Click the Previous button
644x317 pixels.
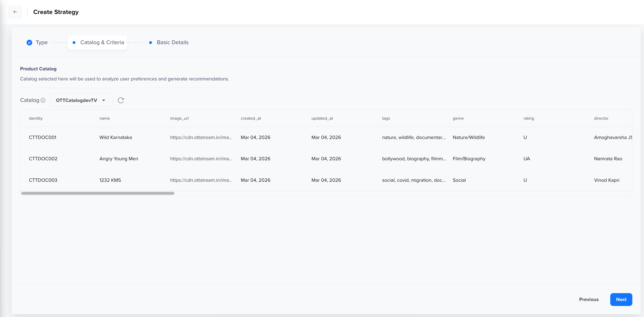pos(589,299)
